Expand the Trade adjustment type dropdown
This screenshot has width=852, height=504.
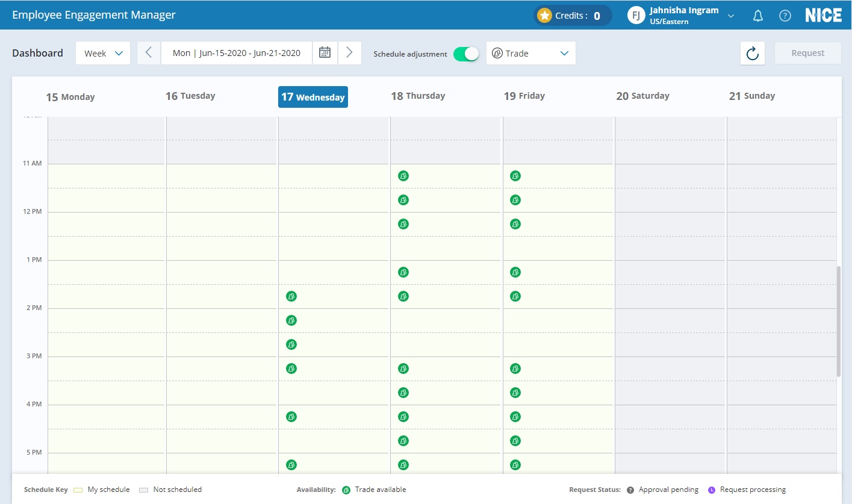pyautogui.click(x=530, y=53)
